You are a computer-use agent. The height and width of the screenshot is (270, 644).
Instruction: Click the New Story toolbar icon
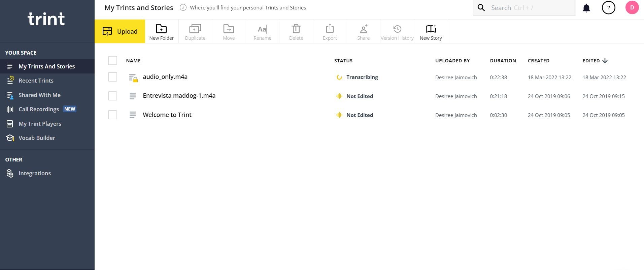point(431,32)
